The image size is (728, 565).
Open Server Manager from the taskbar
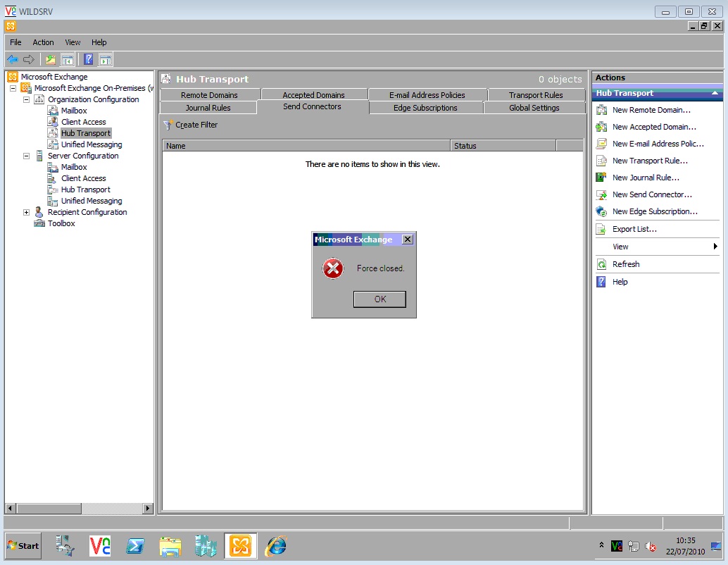(65, 545)
